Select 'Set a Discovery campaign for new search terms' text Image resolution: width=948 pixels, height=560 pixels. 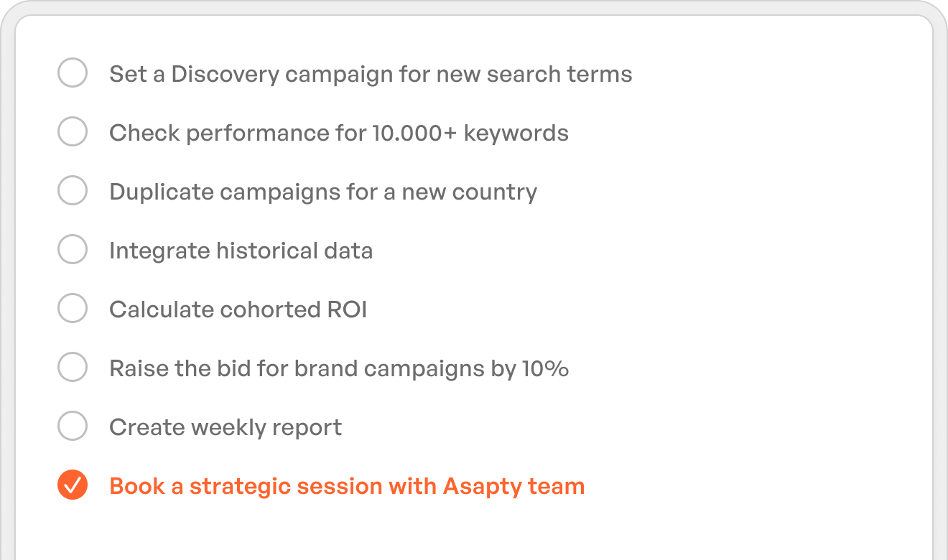[x=371, y=74]
